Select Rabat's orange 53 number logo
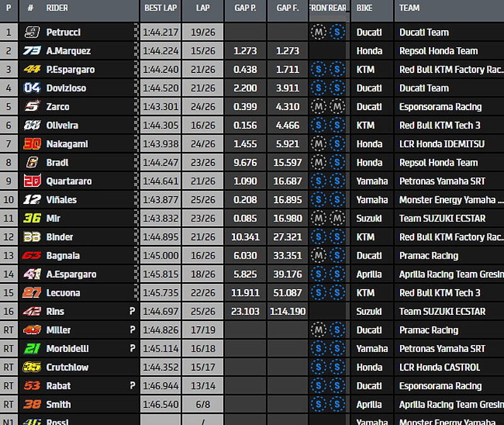This screenshot has width=504, height=425. coord(32,386)
